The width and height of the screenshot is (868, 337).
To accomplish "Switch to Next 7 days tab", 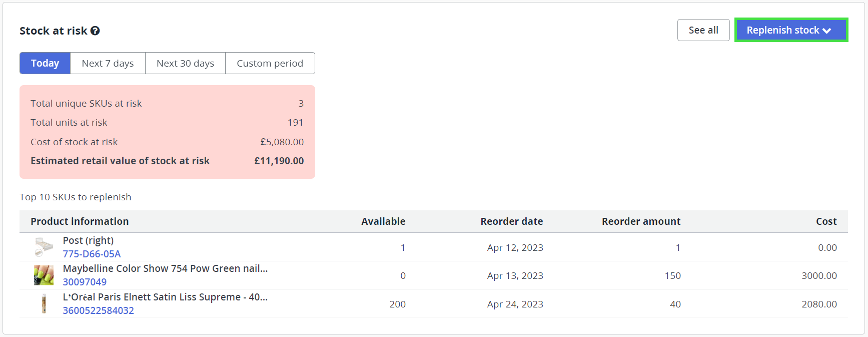I will pos(108,63).
